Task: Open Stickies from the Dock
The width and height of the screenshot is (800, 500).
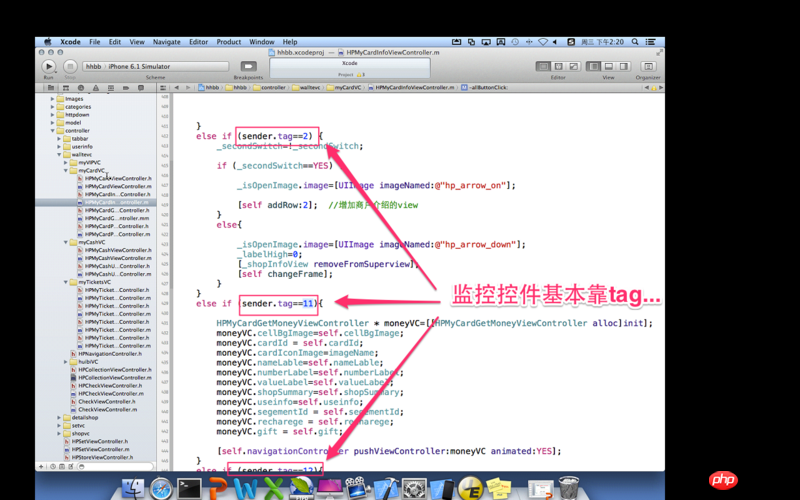Action: [498, 488]
